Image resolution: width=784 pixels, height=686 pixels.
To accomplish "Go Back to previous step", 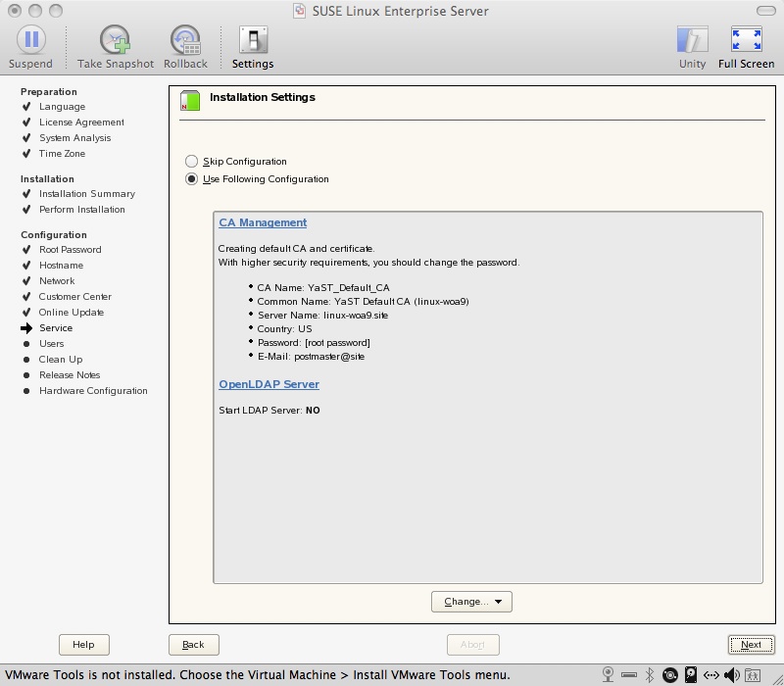I will [193, 645].
